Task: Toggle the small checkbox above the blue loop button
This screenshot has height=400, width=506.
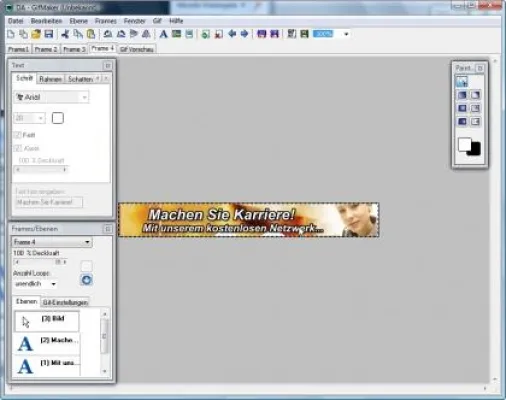Action: (x=86, y=266)
